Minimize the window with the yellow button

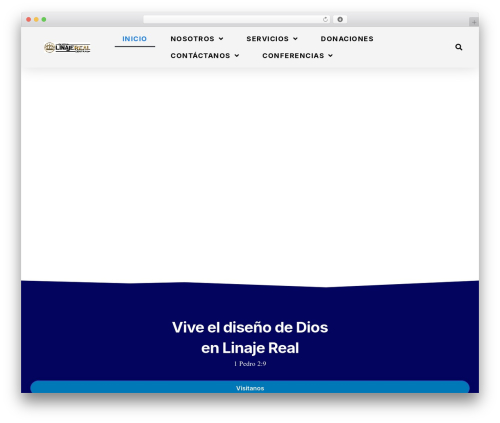tap(36, 19)
